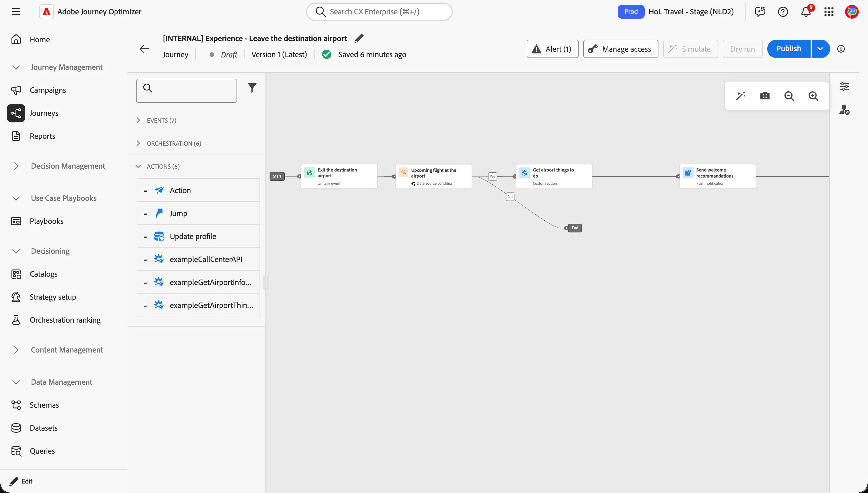The image size is (868, 493).
Task: Open the user profile avatar
Action: point(852,12)
